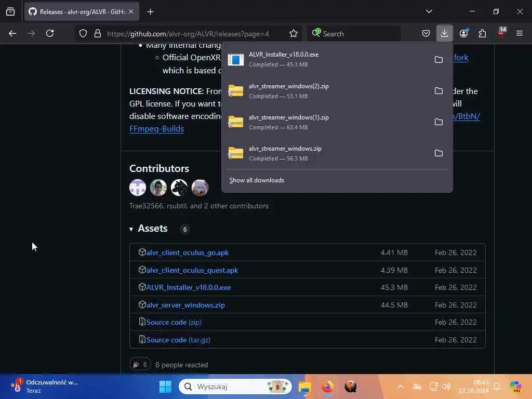Open first contributor avatar

click(x=138, y=188)
